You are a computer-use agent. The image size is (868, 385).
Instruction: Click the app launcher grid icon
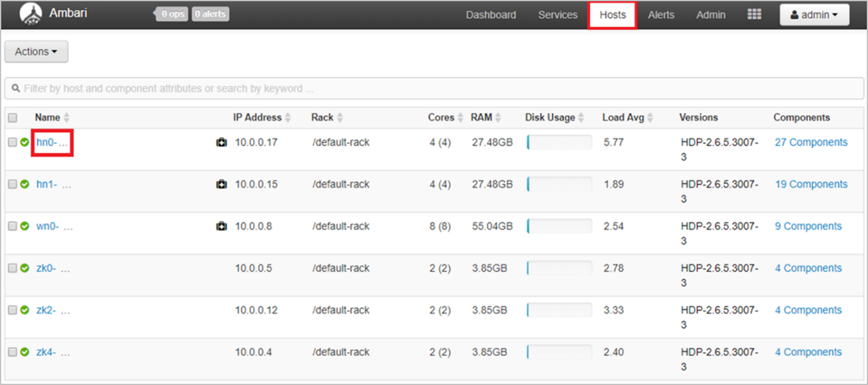pyautogui.click(x=754, y=13)
